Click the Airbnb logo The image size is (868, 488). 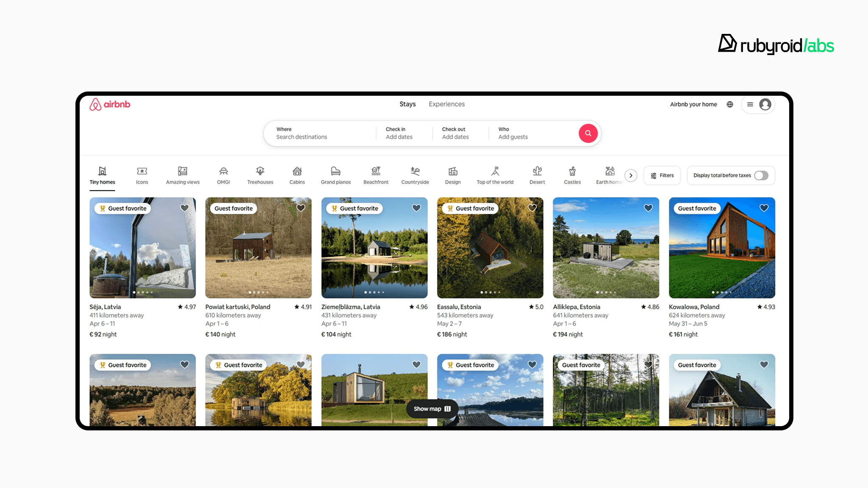tap(110, 104)
